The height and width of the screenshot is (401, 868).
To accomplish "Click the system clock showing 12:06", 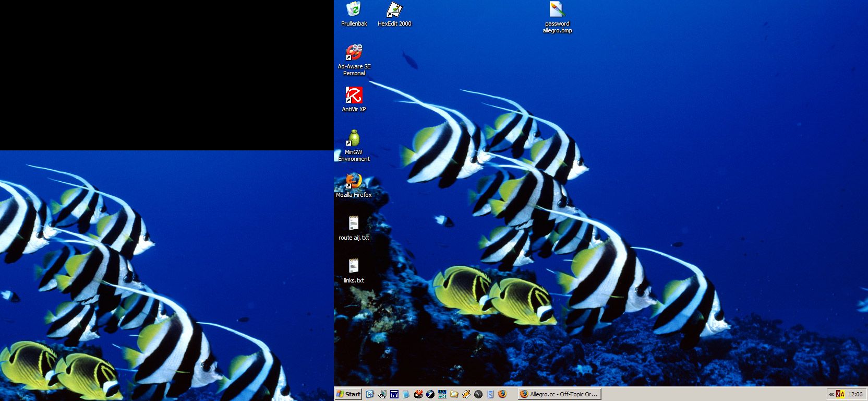I will (x=855, y=394).
